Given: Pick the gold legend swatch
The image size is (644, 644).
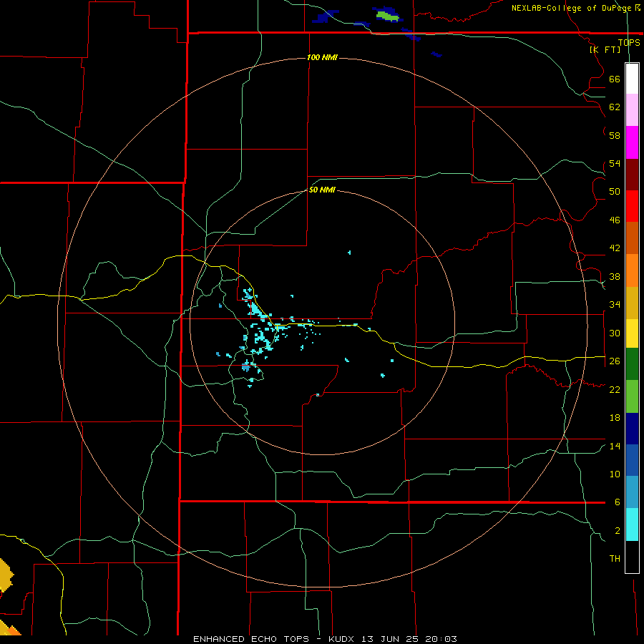Looking at the screenshot, I should click(x=632, y=303).
